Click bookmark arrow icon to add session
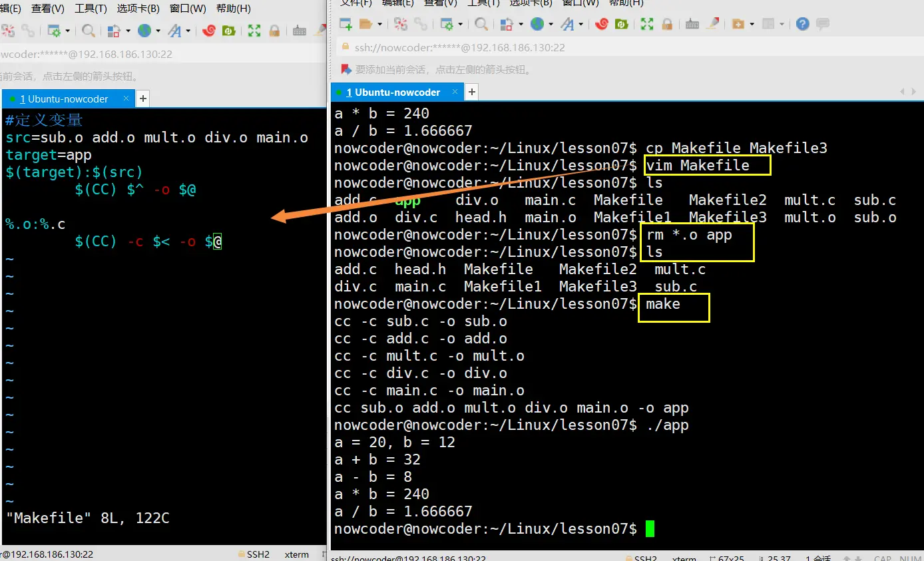This screenshot has height=561, width=924. click(x=346, y=69)
